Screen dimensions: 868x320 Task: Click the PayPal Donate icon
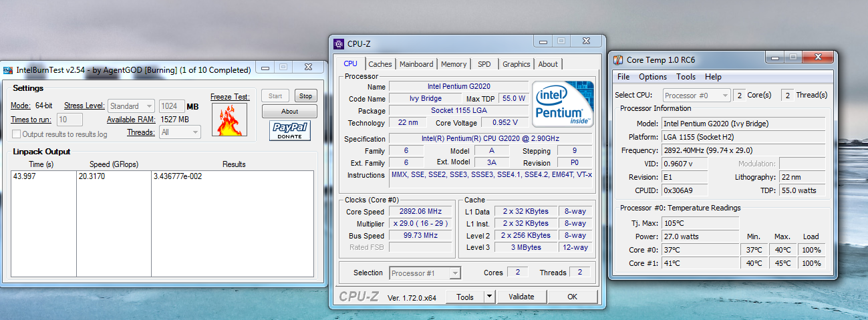[290, 130]
